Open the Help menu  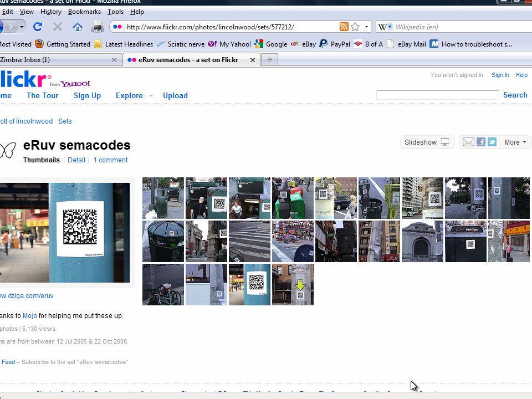(137, 12)
